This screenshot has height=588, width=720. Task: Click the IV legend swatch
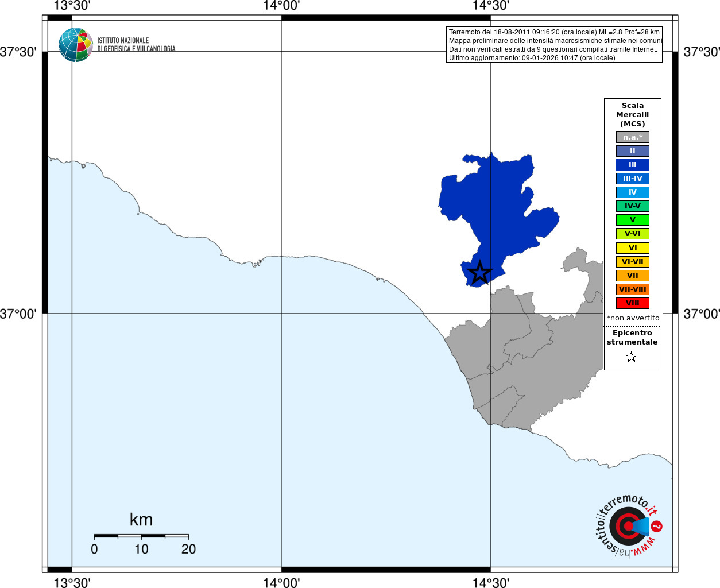coord(633,192)
